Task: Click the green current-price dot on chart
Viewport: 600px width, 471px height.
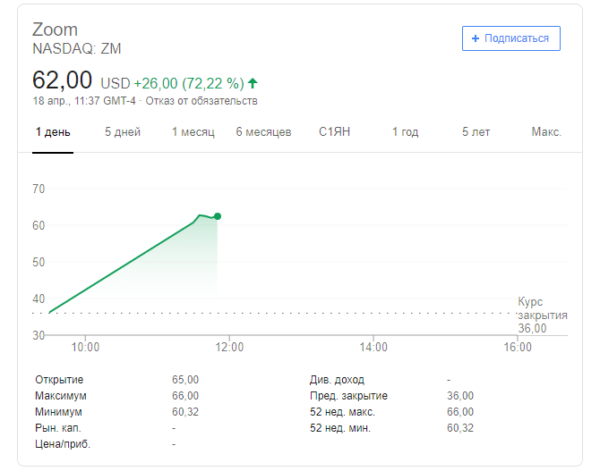Action: (x=217, y=217)
